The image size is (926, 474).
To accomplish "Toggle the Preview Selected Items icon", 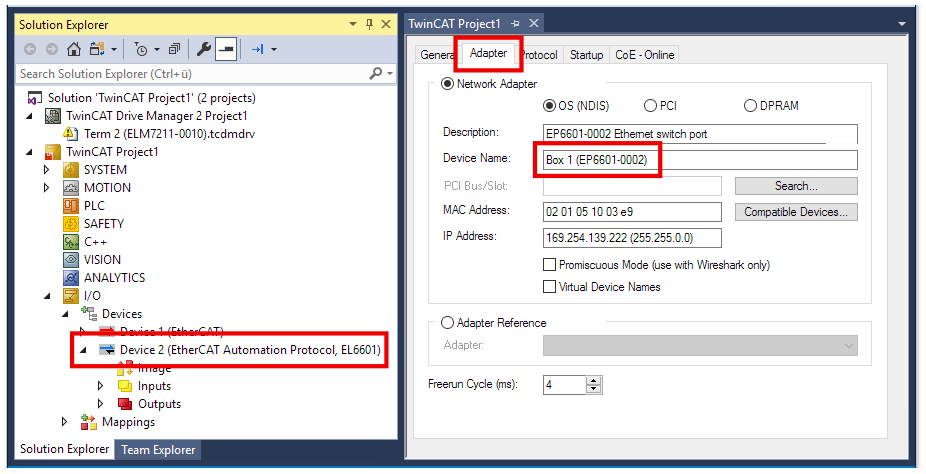I will click(226, 50).
